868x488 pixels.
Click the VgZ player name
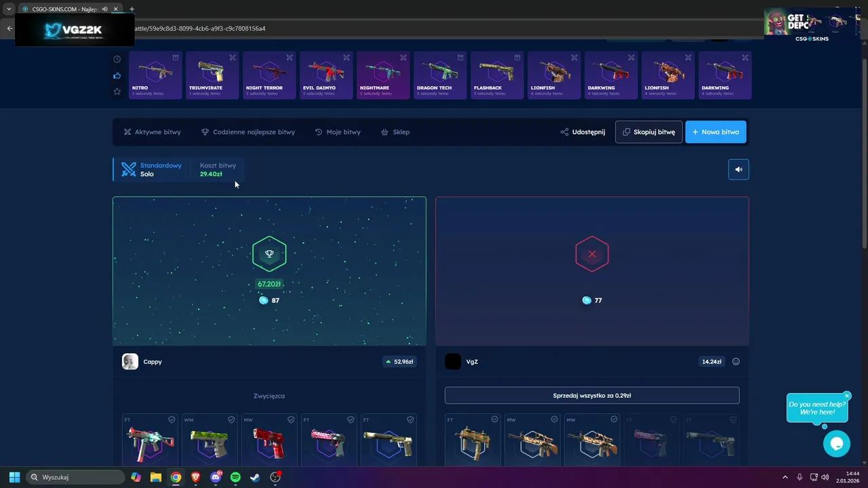point(472,362)
